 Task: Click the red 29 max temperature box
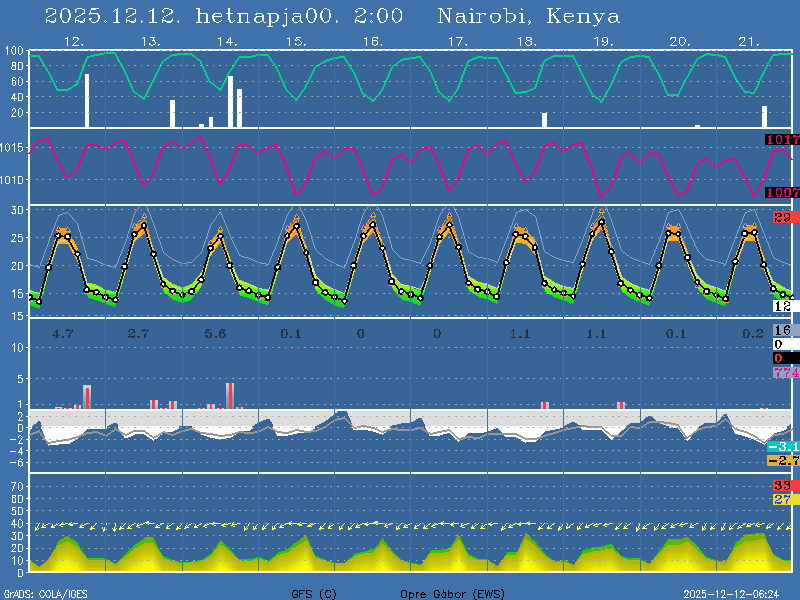click(782, 217)
